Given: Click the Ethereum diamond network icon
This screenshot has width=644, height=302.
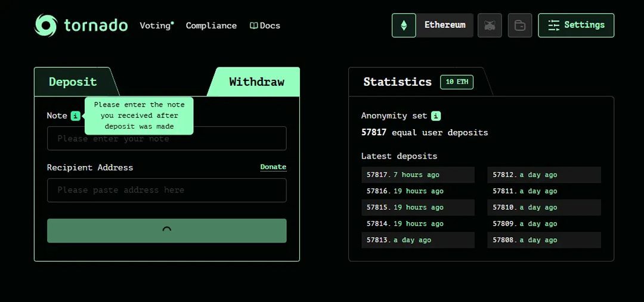Looking at the screenshot, I should point(404,26).
